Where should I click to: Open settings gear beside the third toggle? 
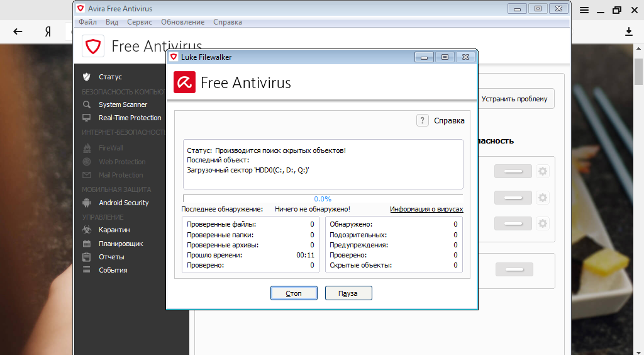(x=543, y=223)
